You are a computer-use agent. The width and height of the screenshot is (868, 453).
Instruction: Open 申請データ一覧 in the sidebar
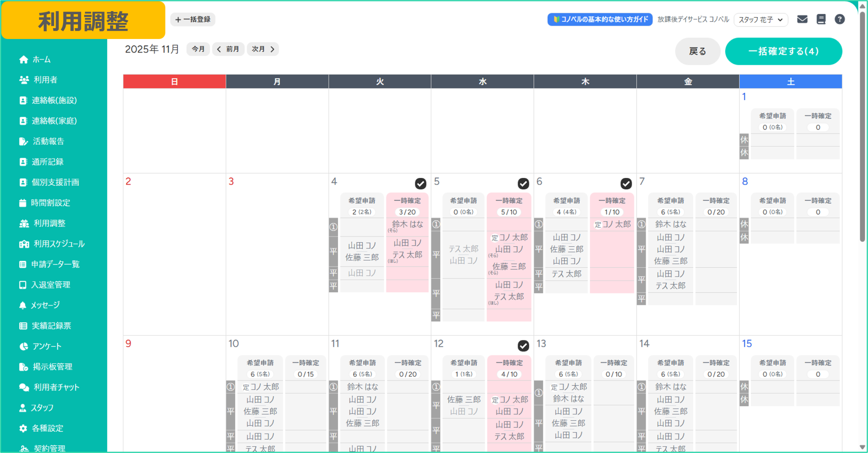tap(55, 264)
